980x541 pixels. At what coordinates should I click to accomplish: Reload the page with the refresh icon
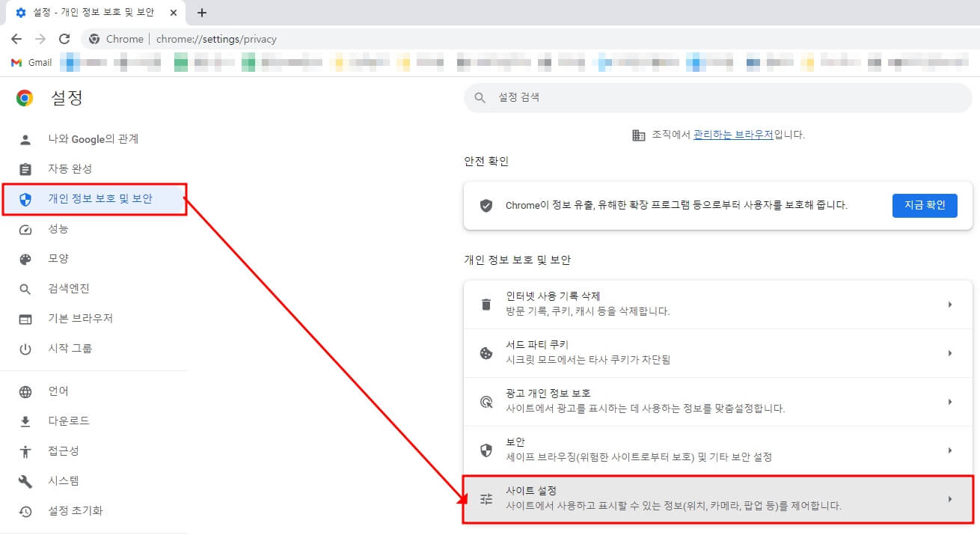click(64, 38)
